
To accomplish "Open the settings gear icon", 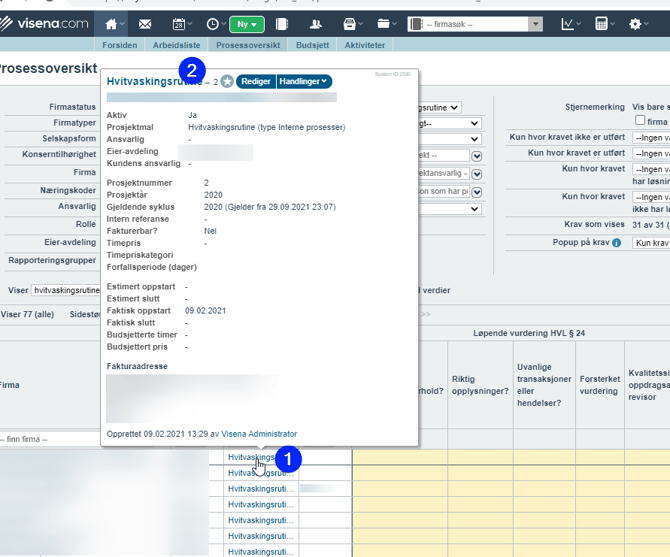I will click(x=638, y=24).
